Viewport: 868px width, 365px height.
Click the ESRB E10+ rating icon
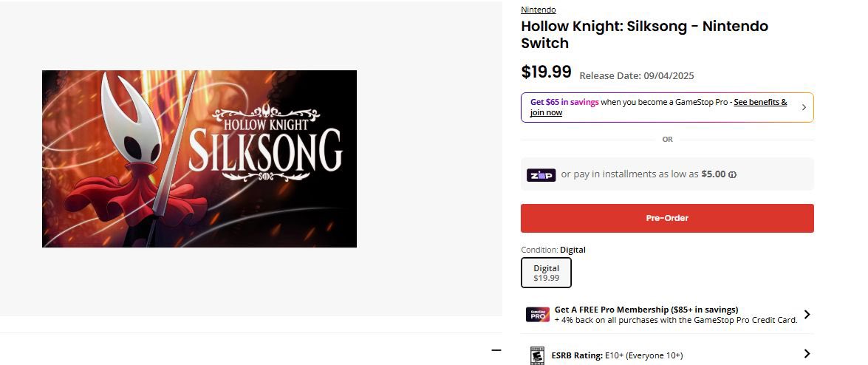pyautogui.click(x=537, y=355)
